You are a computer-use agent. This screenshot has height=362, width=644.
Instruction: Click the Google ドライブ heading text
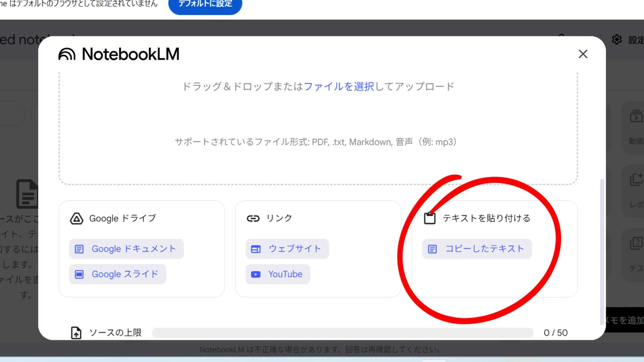click(x=122, y=218)
